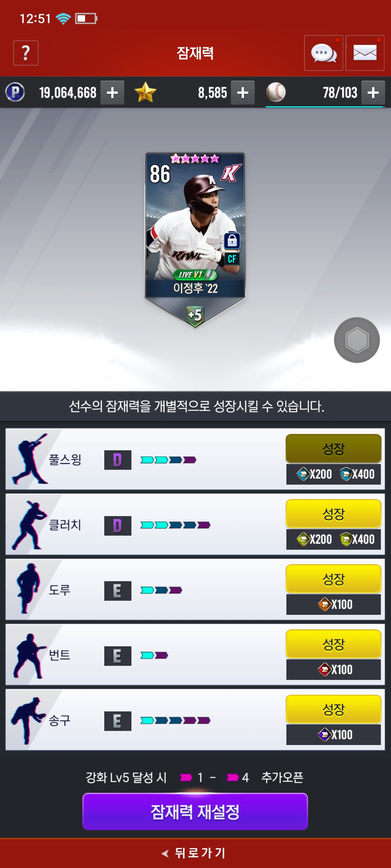Grow the 도루 potential with 성장
The image size is (391, 868).
(x=333, y=579)
